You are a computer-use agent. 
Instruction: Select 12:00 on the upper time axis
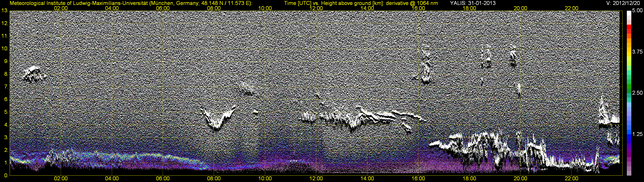pos(316,8)
